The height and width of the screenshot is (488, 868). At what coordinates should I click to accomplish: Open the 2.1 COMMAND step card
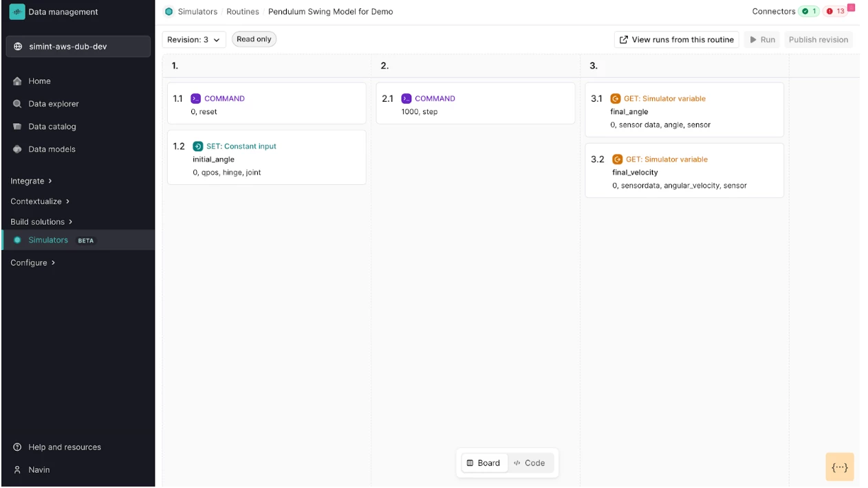pos(475,104)
